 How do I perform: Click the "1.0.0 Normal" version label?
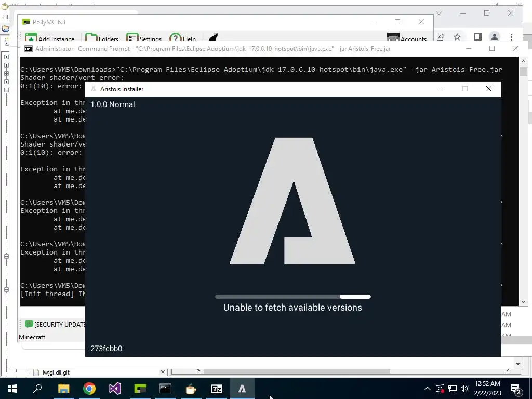113,104
